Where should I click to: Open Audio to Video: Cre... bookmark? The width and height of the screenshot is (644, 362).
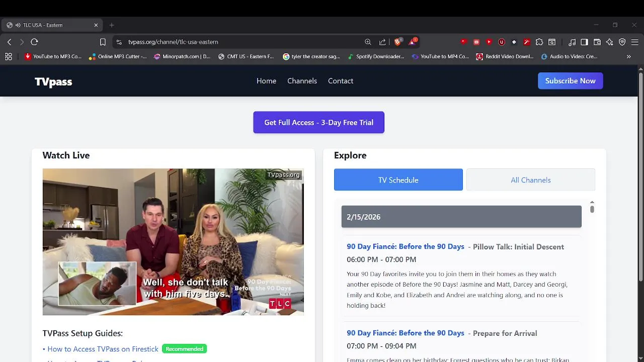(x=569, y=57)
